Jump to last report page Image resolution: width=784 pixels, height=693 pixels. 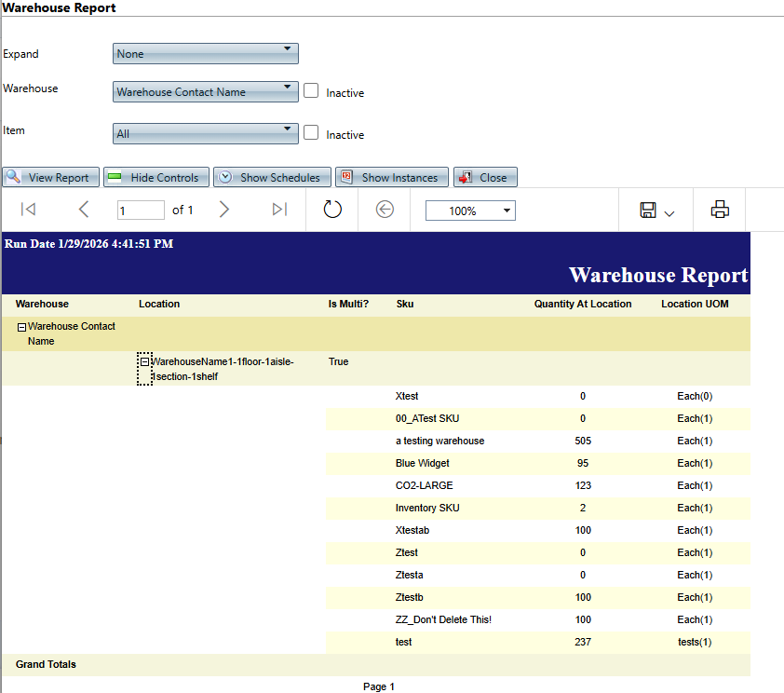coord(279,210)
